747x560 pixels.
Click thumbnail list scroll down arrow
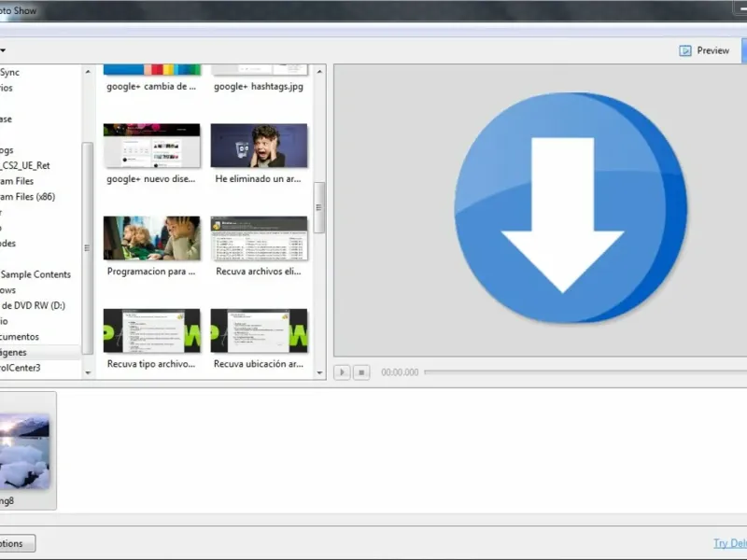pyautogui.click(x=319, y=372)
